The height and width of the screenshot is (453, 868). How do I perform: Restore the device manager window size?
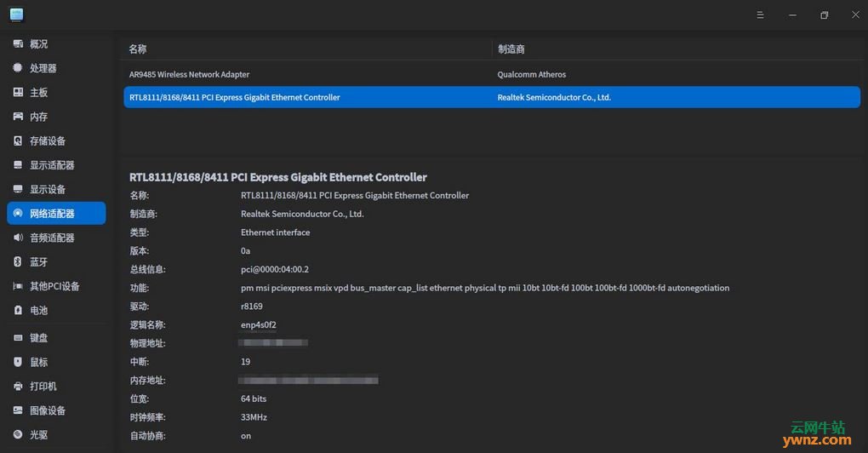pos(825,15)
